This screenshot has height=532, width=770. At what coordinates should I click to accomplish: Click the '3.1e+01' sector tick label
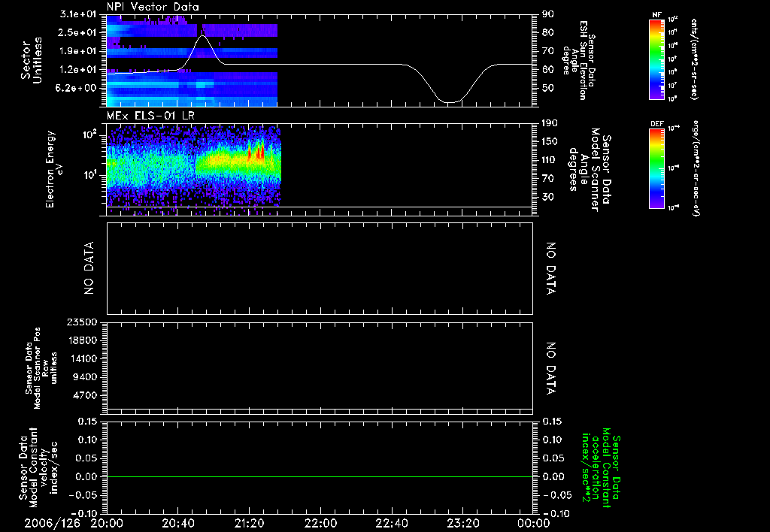pyautogui.click(x=78, y=14)
